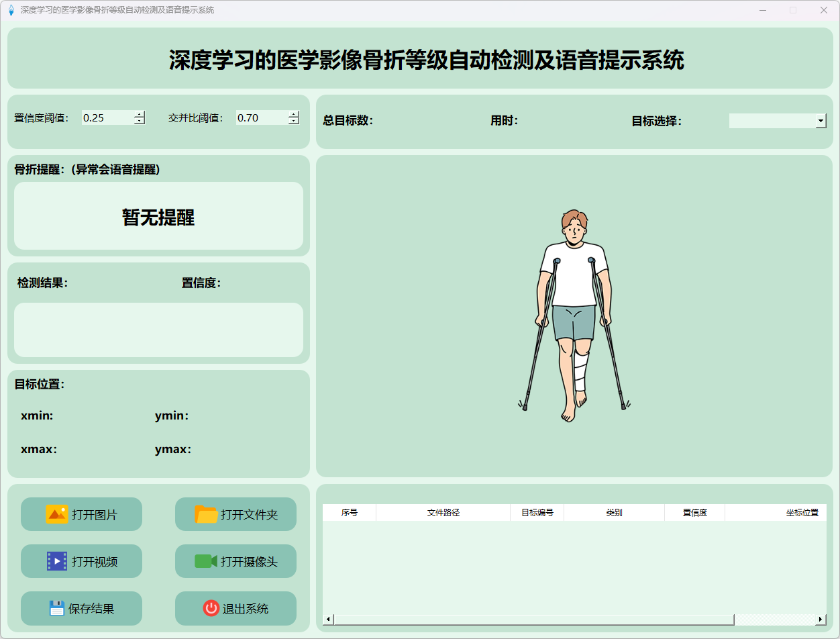840x639 pixels.
Task: Click the injured man illustration
Action: [x=574, y=315]
